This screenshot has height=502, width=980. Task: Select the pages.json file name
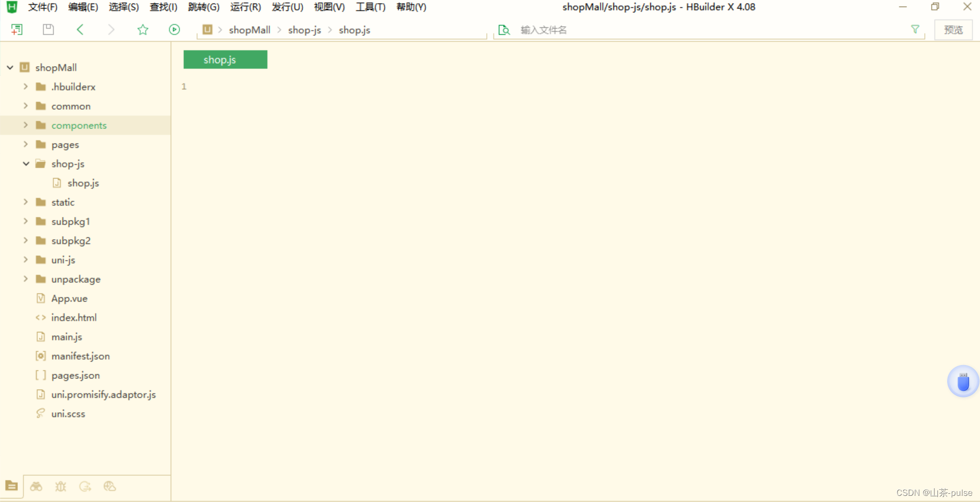click(75, 375)
